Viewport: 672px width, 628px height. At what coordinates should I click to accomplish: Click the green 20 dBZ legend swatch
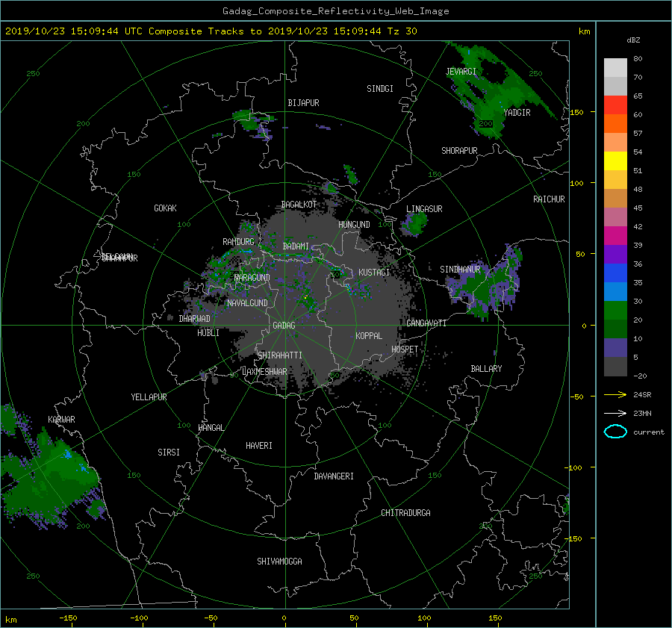[615, 310]
